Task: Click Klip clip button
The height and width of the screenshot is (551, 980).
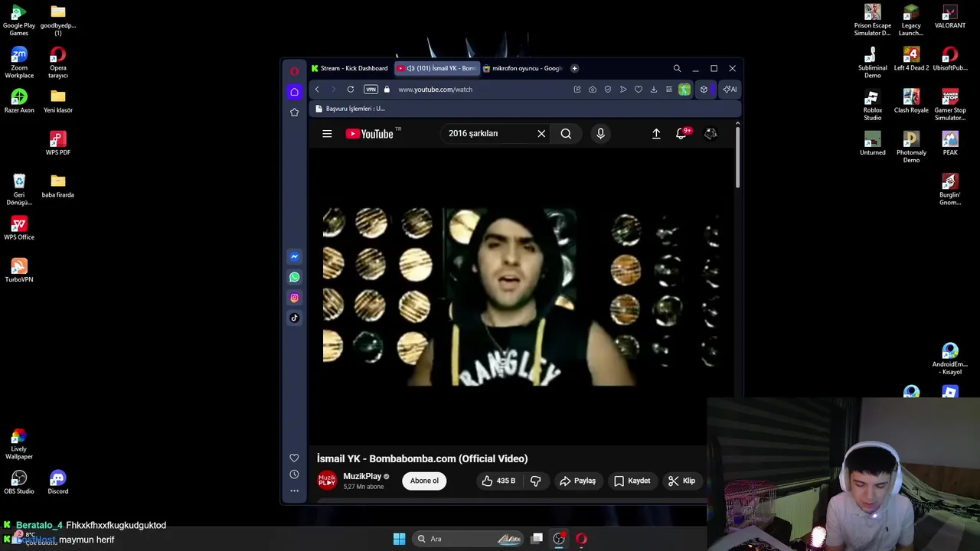Action: [681, 481]
